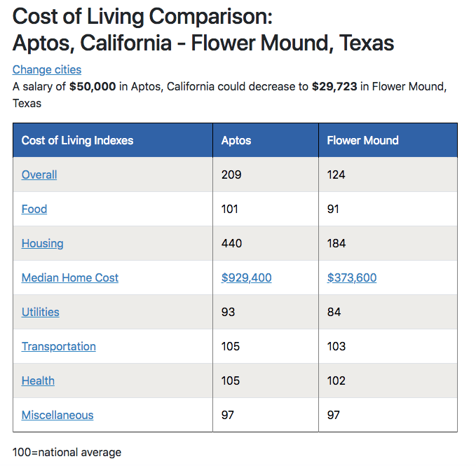
Task: Open the Median Home Cost link
Action: point(70,277)
